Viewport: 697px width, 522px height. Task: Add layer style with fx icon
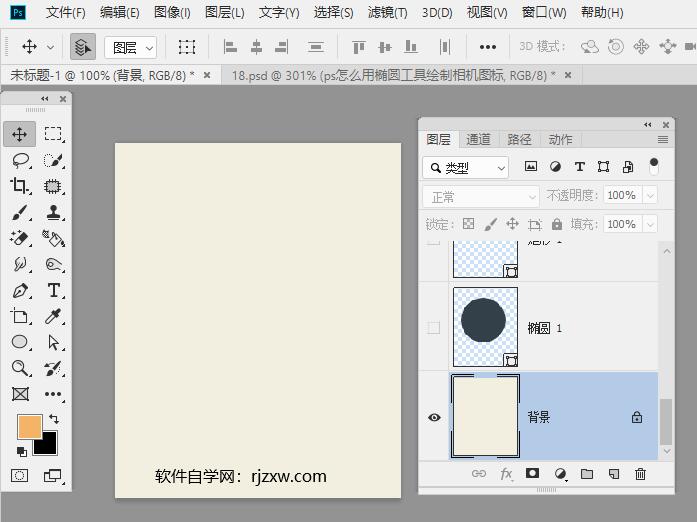coord(506,474)
